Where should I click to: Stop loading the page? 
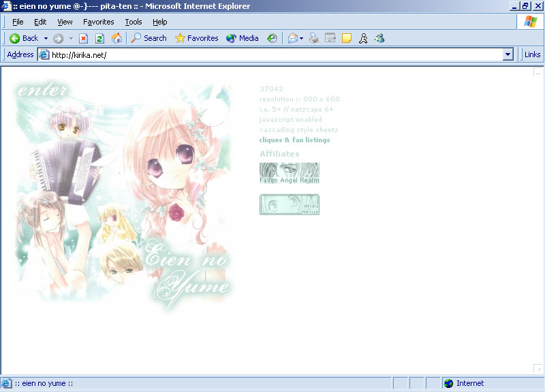pos(84,38)
